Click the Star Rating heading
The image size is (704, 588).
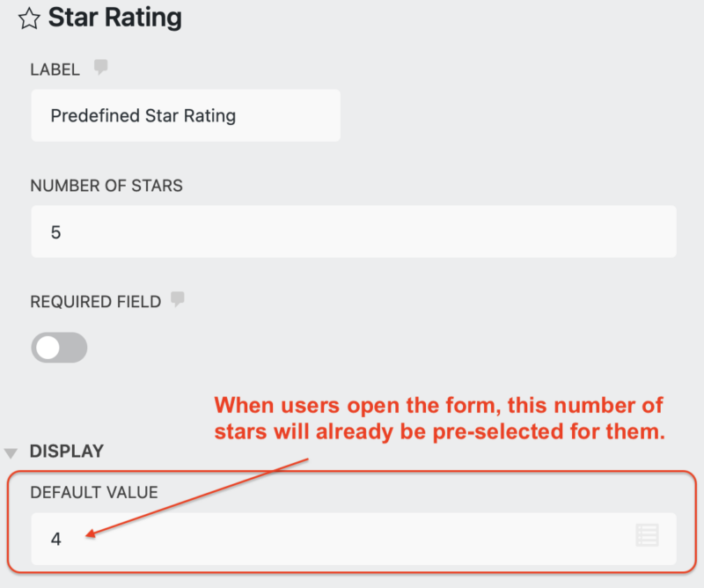(x=114, y=18)
